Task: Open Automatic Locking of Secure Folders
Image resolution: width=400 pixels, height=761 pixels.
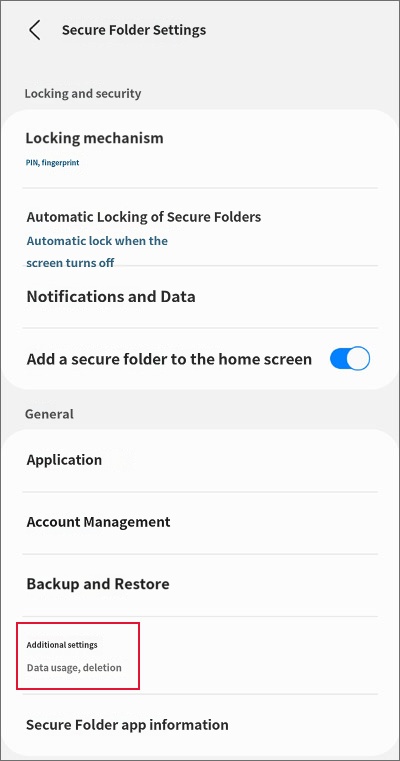Action: tap(200, 227)
